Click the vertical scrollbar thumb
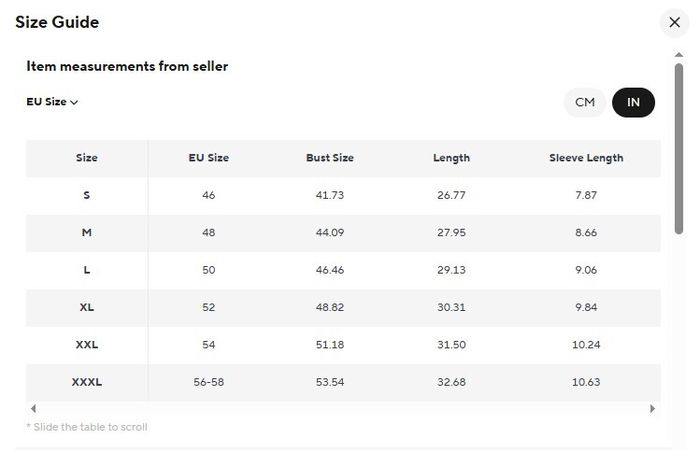Image resolution: width=700 pixels, height=450 pixels. (679, 149)
